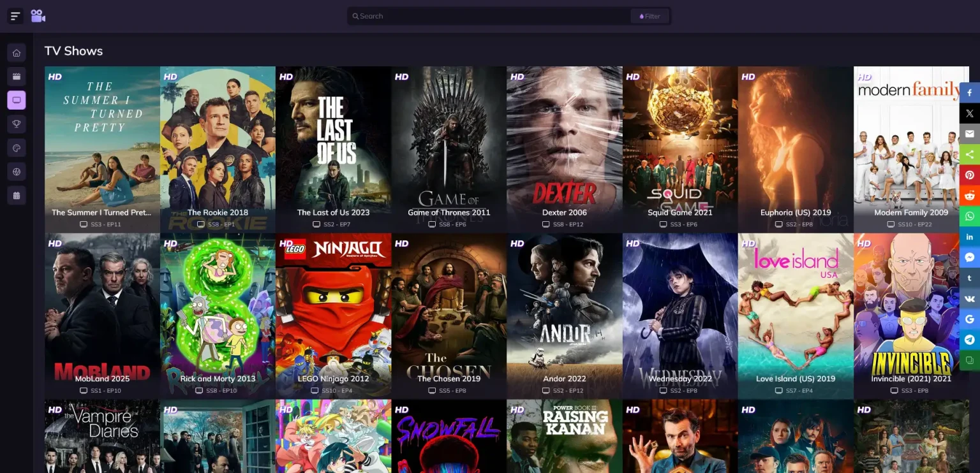Click the copy link share icon

point(970,360)
